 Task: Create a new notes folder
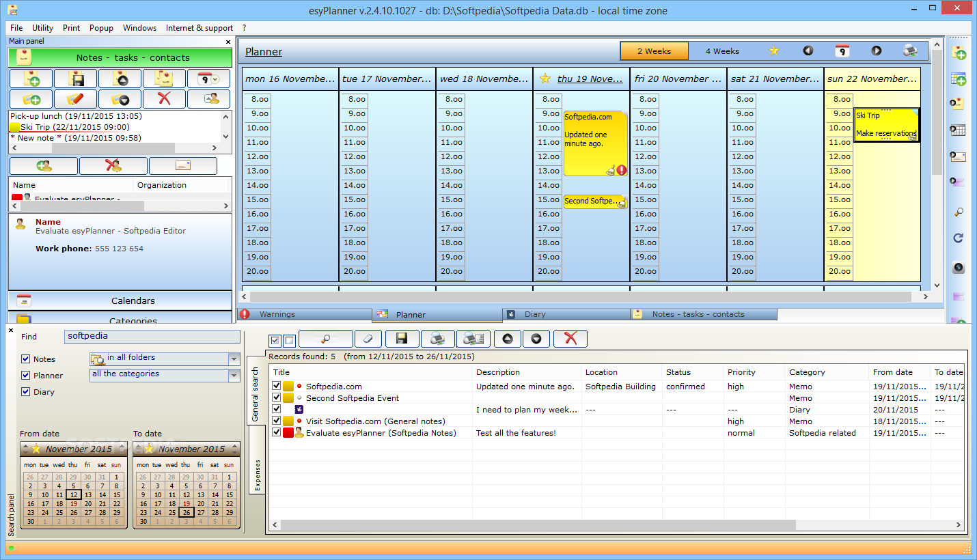point(31,99)
